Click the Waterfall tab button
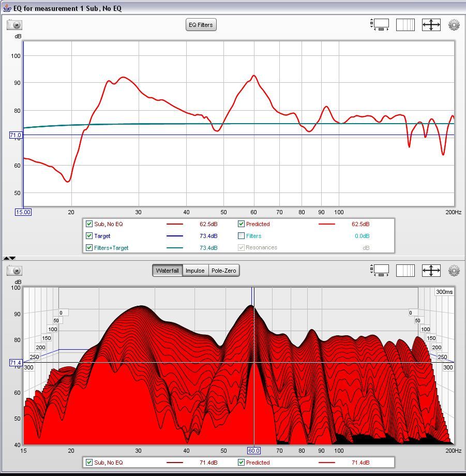466x476 pixels. point(167,270)
